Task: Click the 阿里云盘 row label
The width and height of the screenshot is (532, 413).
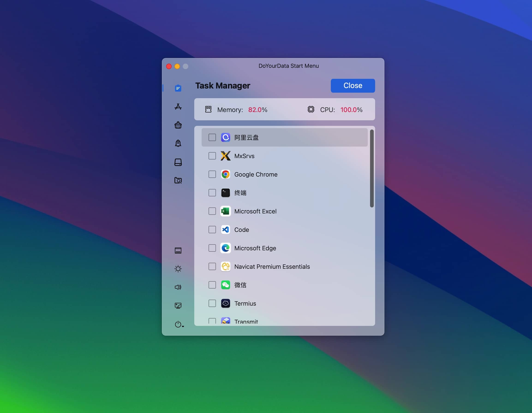Action: pyautogui.click(x=246, y=138)
